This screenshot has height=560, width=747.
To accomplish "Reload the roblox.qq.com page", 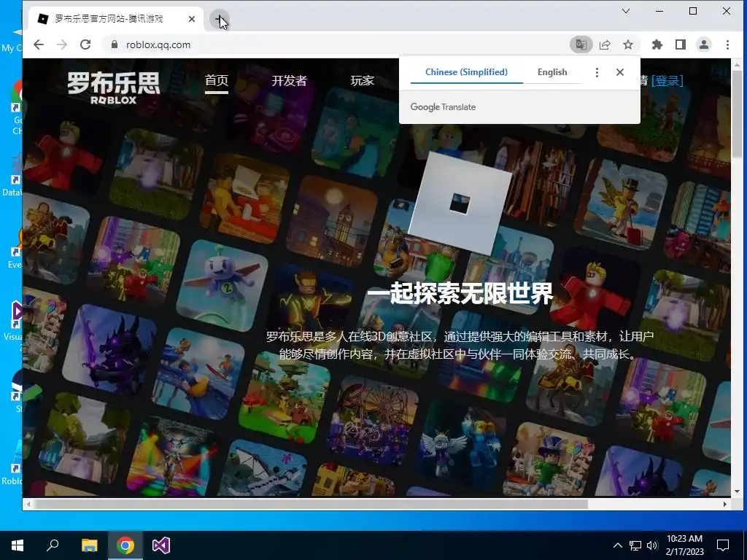I will (85, 44).
